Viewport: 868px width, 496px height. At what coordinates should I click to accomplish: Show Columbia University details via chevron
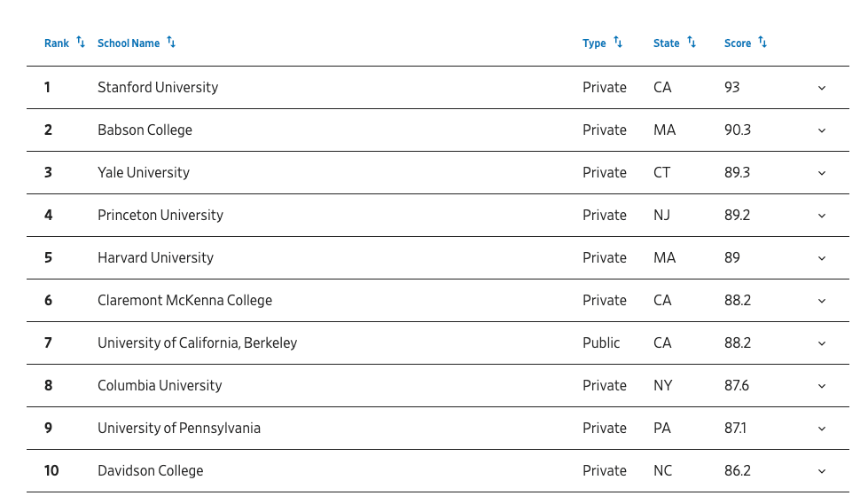coord(822,386)
